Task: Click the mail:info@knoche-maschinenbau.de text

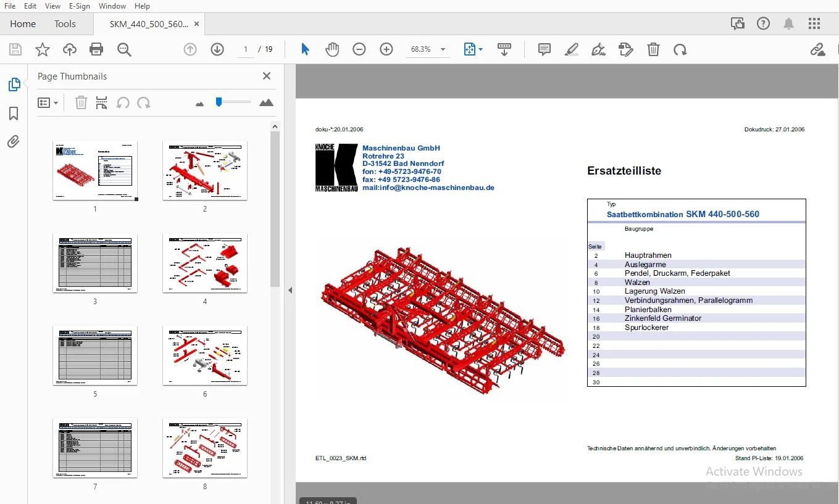Action: click(428, 188)
